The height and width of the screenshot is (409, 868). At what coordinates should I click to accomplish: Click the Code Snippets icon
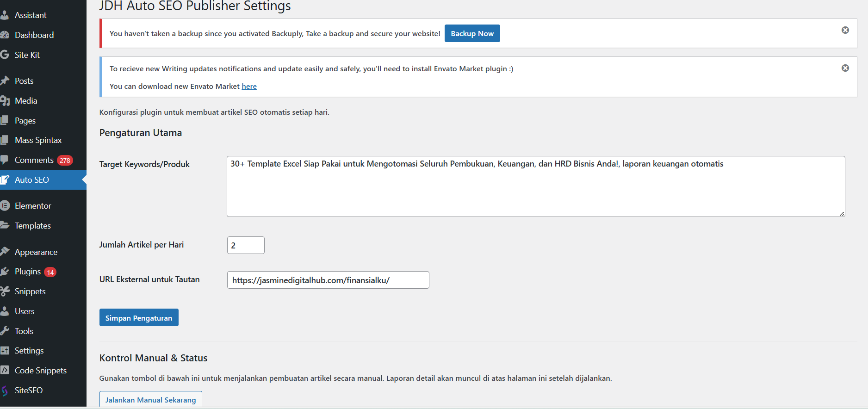point(5,371)
